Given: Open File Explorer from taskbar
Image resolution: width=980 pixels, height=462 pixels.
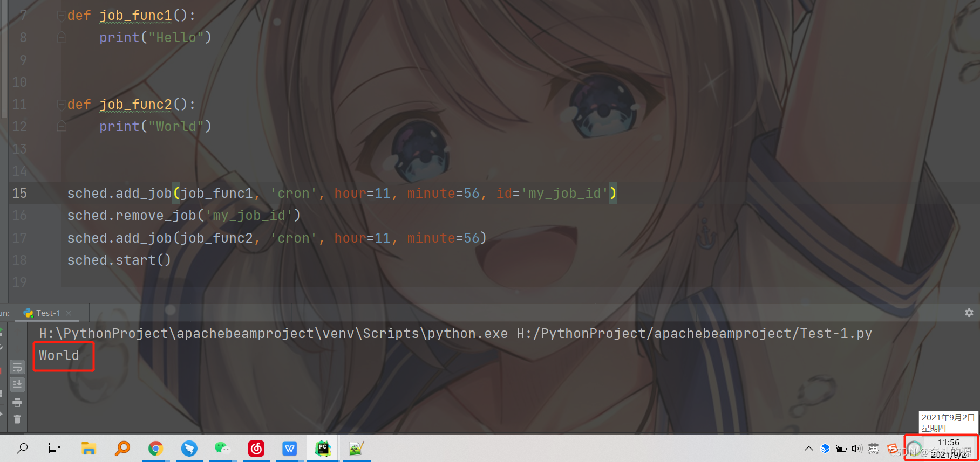Looking at the screenshot, I should (x=89, y=448).
